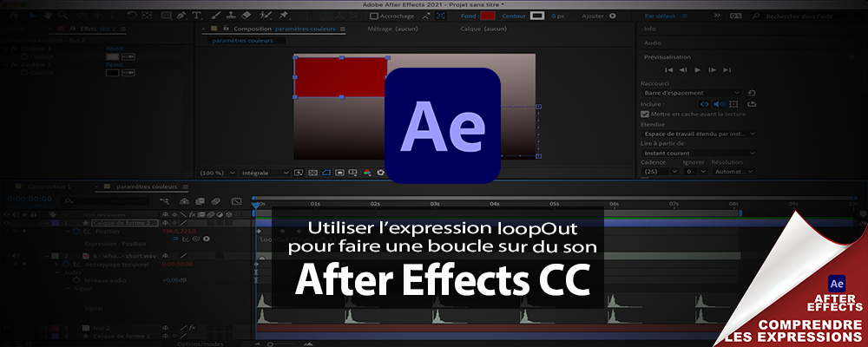Step back one frame in Prévisualisation
Viewport: 868px width, 347px height.
click(x=683, y=69)
